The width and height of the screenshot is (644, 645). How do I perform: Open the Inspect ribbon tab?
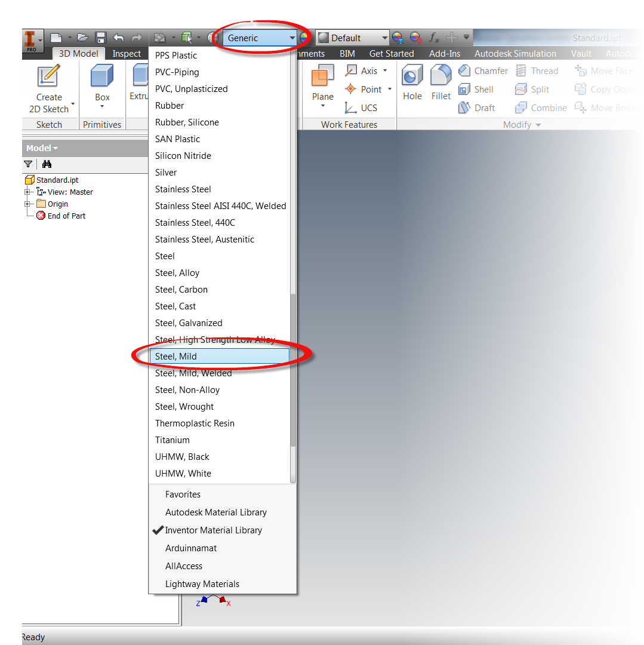point(127,54)
